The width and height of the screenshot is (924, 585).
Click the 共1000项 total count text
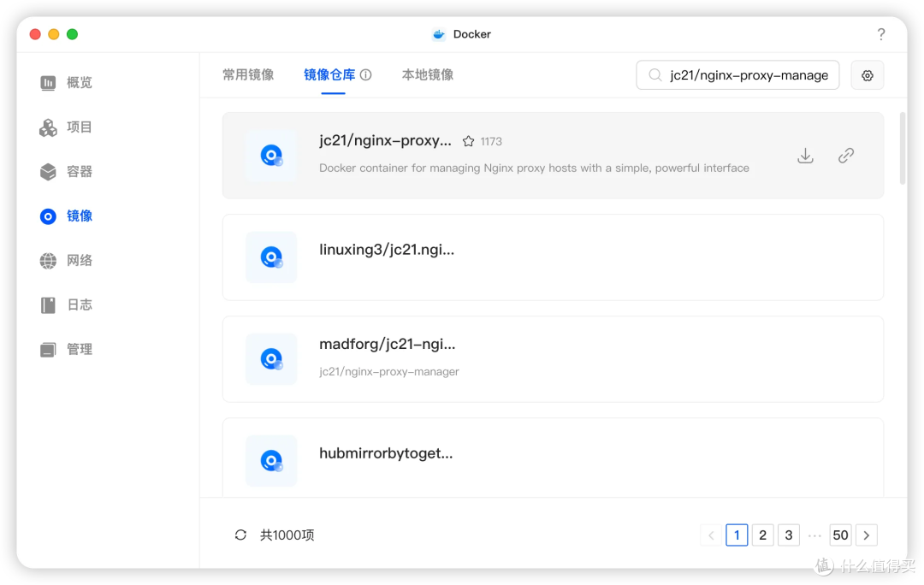point(287,535)
